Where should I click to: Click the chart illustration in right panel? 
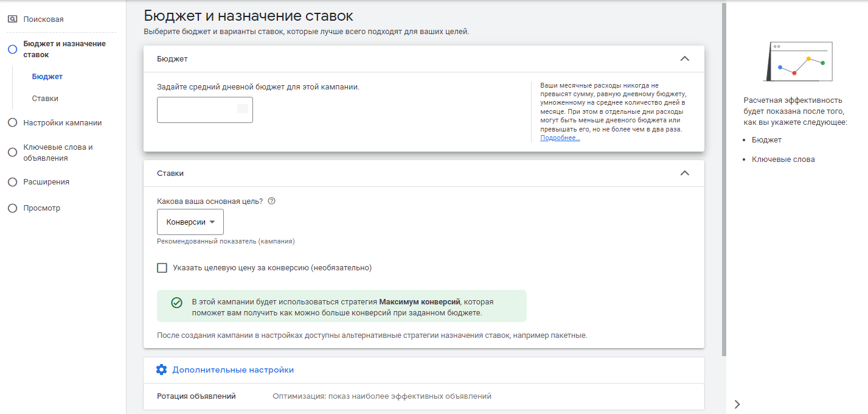[797, 61]
